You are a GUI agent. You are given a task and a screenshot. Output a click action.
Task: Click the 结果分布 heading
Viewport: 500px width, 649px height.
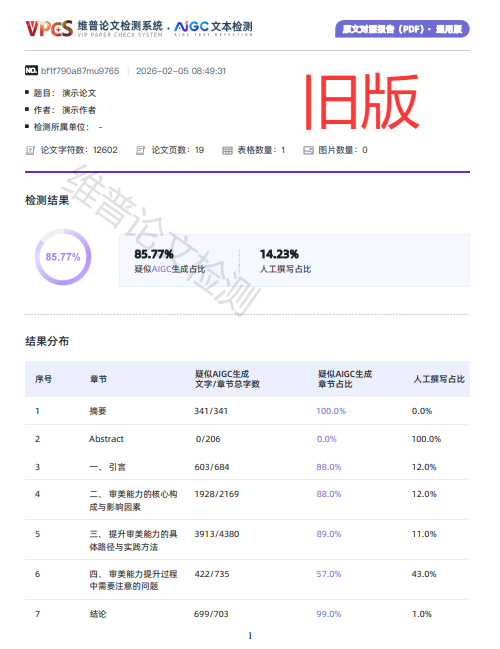[47, 341]
